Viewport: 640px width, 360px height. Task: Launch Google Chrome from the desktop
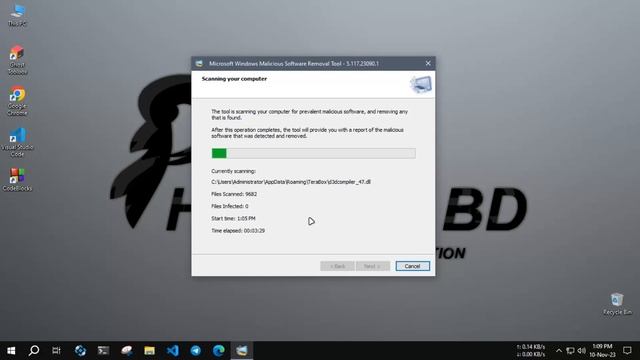pos(17,101)
